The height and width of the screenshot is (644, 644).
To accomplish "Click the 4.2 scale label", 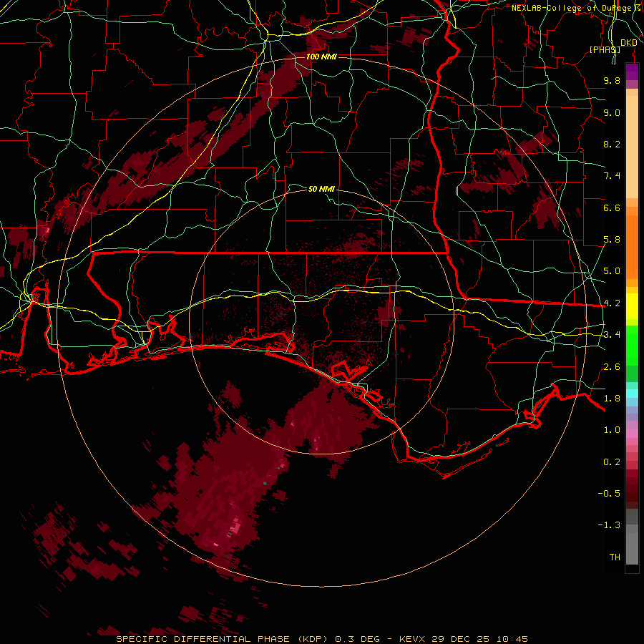I will pyautogui.click(x=612, y=303).
